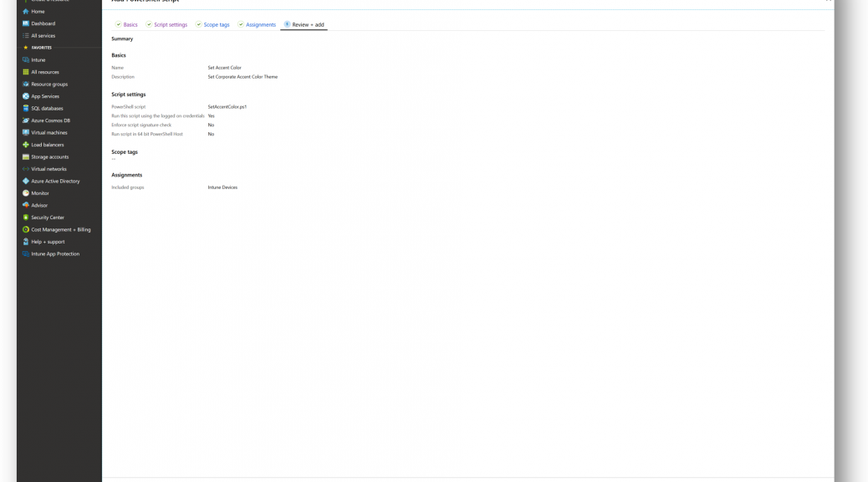The image size is (868, 482).
Task: Open the Scope tags tab
Action: point(212,24)
